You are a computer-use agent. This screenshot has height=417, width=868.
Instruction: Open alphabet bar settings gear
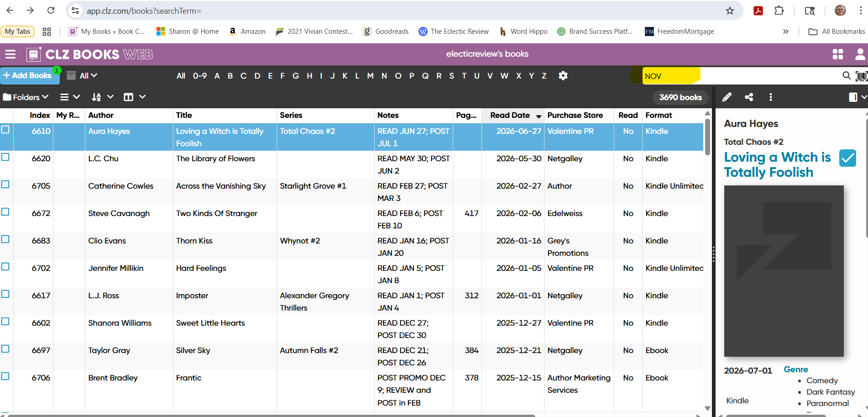pos(563,76)
